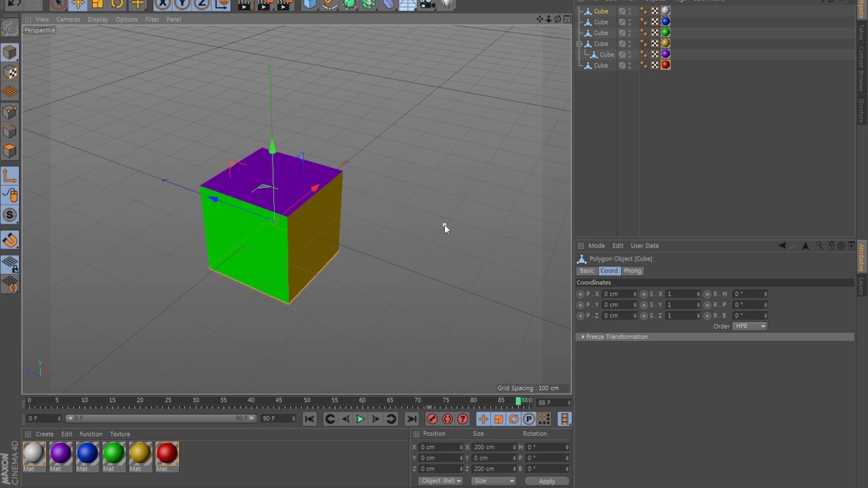Toggle the Enable Axis tool
The image size is (868, 488).
pyautogui.click(x=9, y=176)
